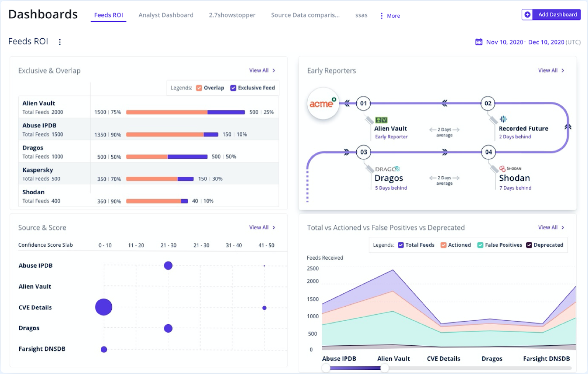The height and width of the screenshot is (374, 588).
Task: Select step 01 circle marker
Action: [x=364, y=103]
